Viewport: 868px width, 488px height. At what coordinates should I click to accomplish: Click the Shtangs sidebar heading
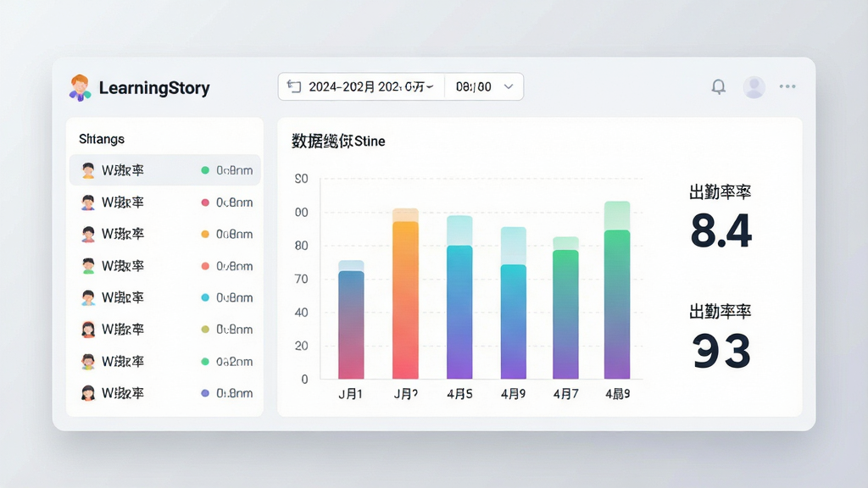(x=102, y=139)
